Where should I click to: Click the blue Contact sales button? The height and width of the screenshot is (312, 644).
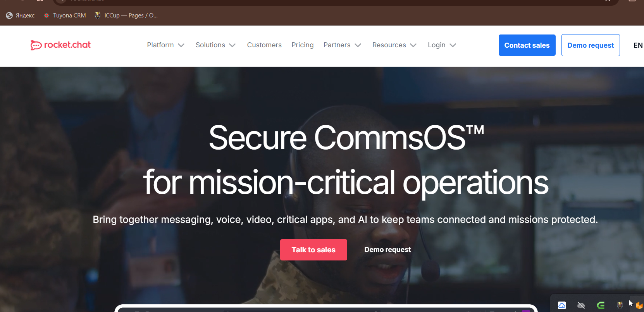(527, 45)
